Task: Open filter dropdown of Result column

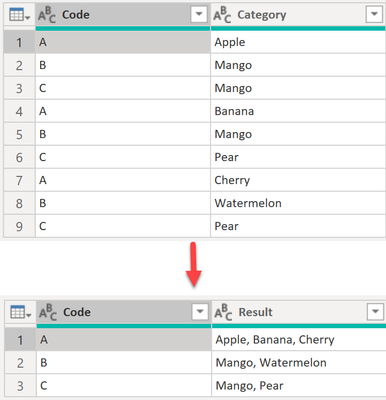Action: pyautogui.click(x=375, y=312)
